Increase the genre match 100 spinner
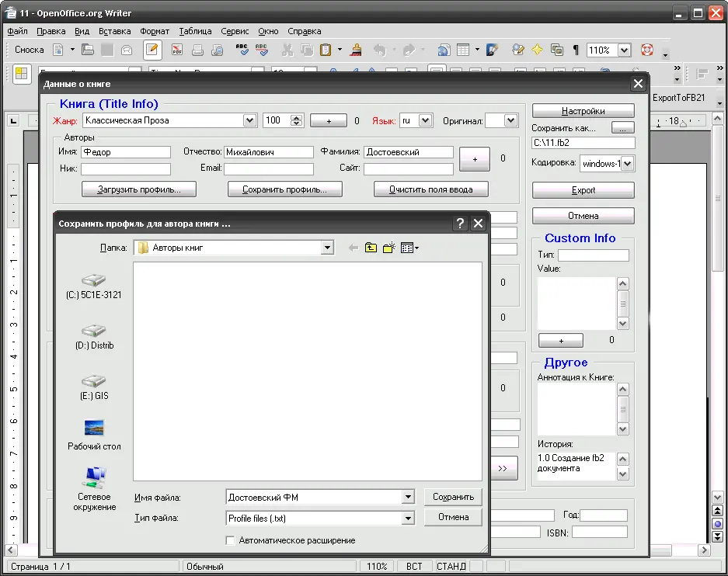Image resolution: width=728 pixels, height=576 pixels. pos(296,117)
